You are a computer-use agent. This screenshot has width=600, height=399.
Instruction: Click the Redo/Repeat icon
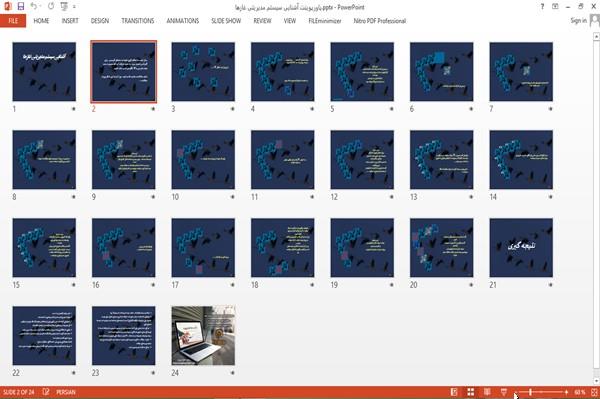(51, 6)
